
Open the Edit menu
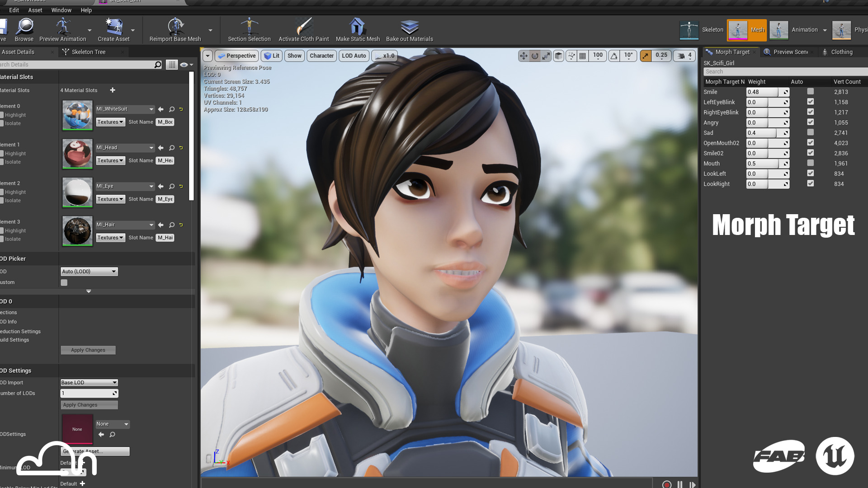pyautogui.click(x=14, y=10)
